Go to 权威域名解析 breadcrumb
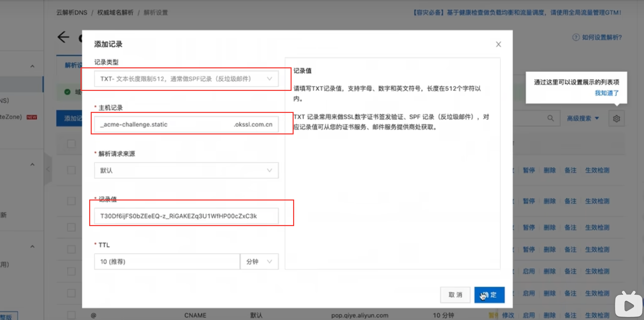This screenshot has width=644, height=320. 115,12
